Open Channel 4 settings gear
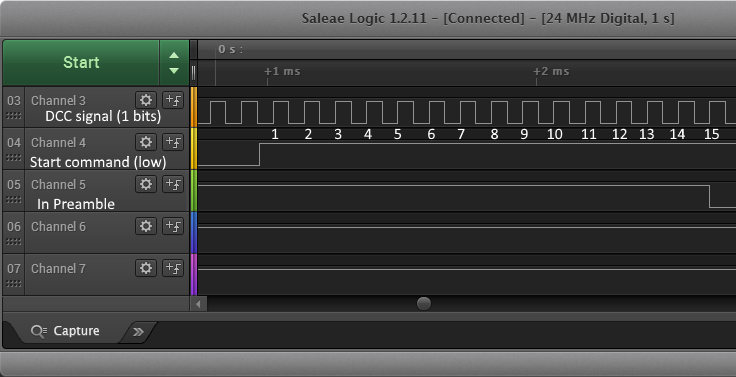The height and width of the screenshot is (377, 736). [x=146, y=142]
